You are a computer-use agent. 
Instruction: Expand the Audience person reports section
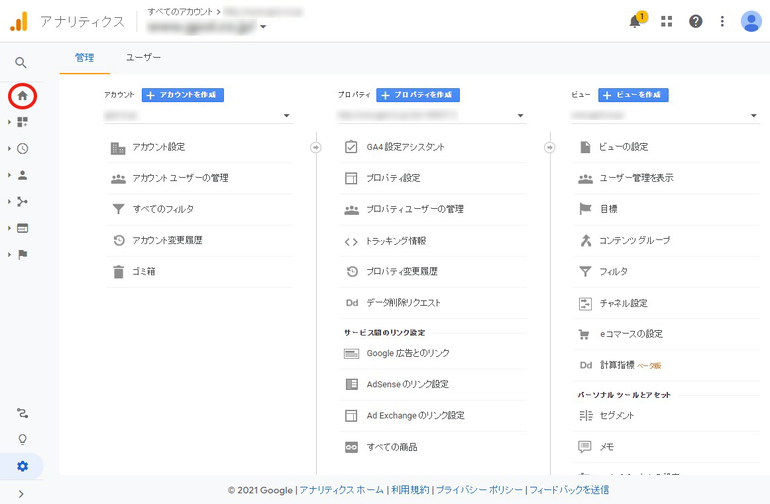coord(22,175)
